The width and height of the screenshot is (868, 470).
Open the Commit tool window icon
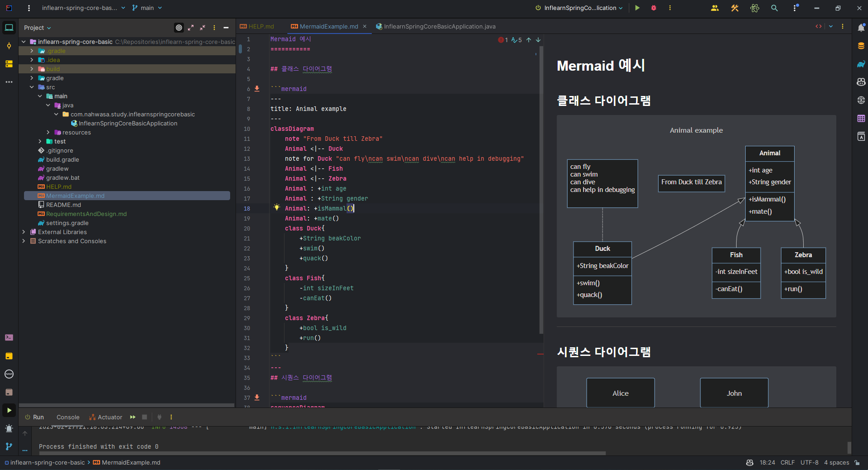tap(9, 46)
